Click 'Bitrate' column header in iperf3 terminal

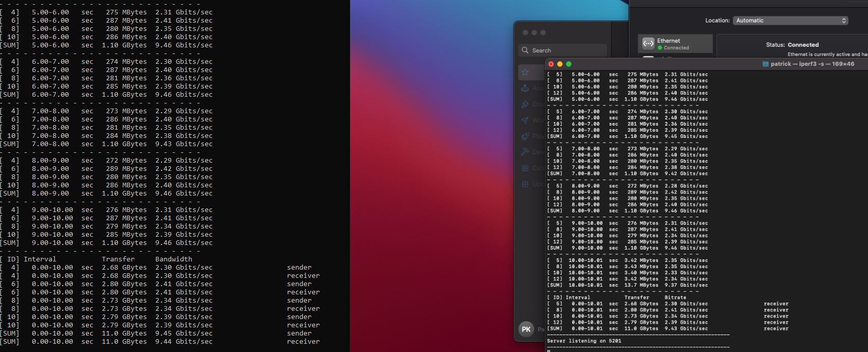[675, 297]
